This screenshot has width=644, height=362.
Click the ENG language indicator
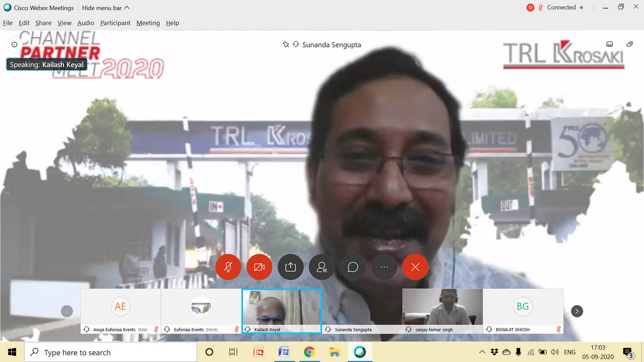tap(570, 352)
